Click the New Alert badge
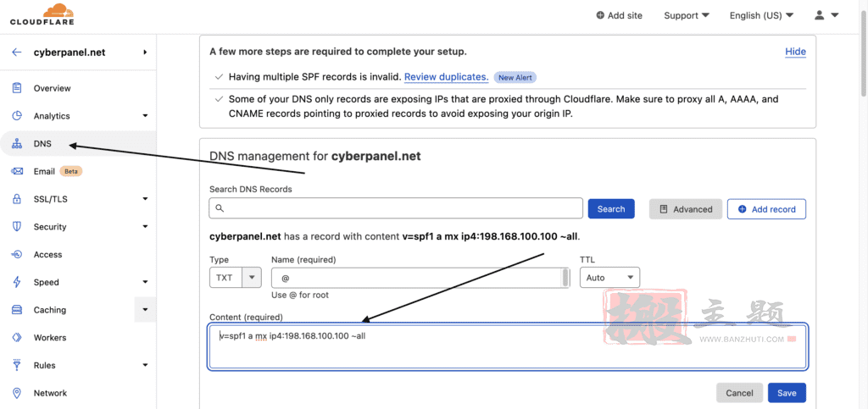The image size is (868, 409). click(x=515, y=77)
